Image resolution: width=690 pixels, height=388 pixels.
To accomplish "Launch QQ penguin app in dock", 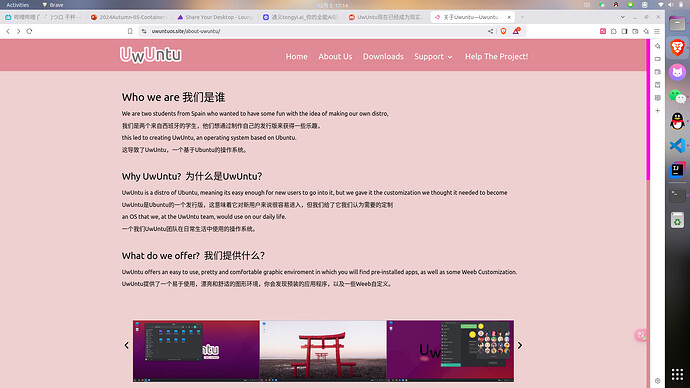I will click(677, 121).
